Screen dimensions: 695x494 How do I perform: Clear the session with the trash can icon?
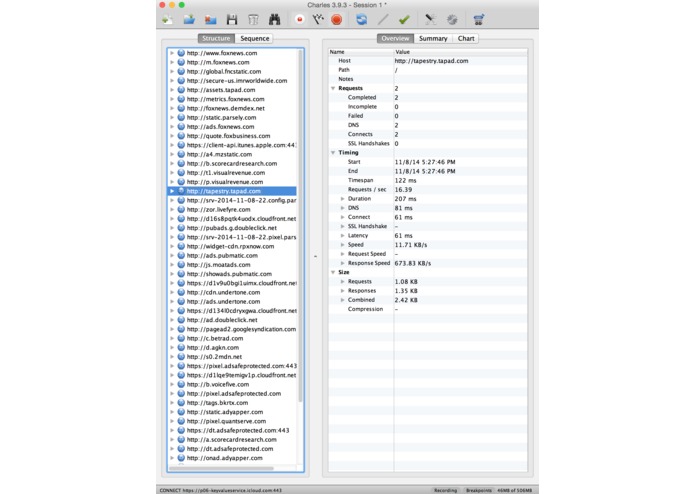(x=253, y=19)
